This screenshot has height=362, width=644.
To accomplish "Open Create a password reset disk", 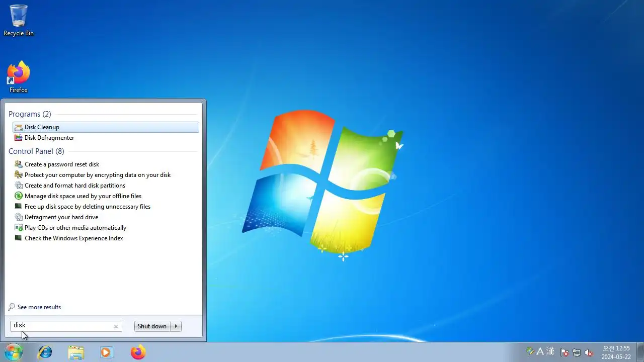I will click(106, 164).
